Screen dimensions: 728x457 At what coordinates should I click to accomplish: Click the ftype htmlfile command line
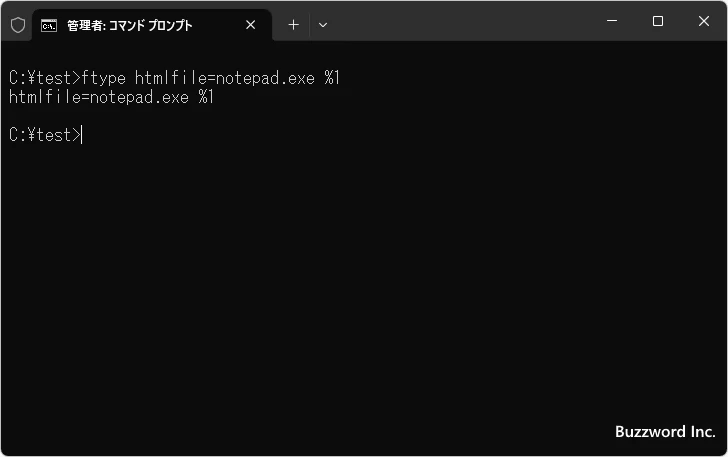(175, 78)
